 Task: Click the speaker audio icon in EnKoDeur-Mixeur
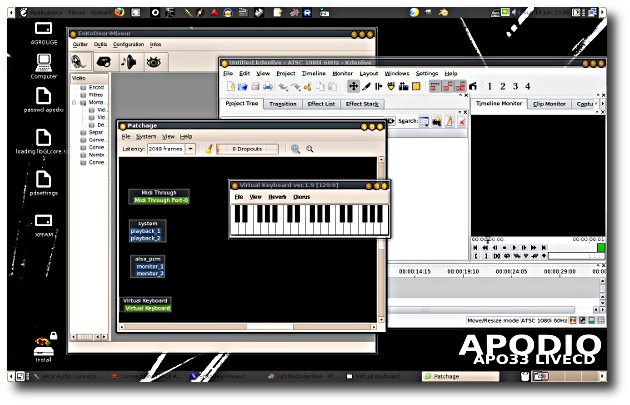tap(129, 62)
